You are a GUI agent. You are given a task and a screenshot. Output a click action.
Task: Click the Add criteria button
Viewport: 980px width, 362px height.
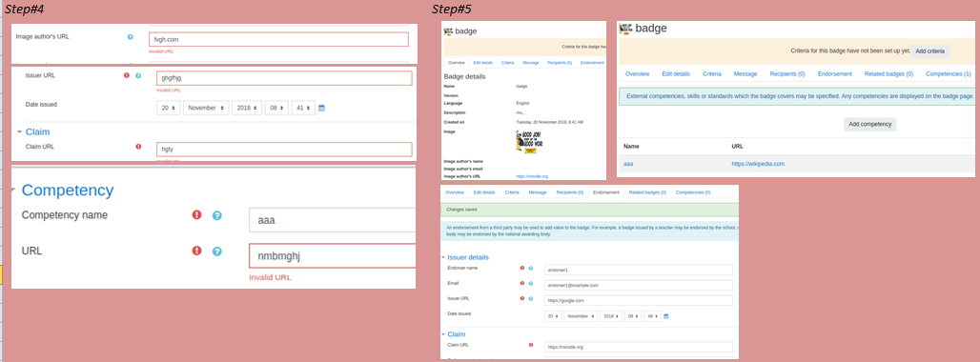(x=930, y=50)
